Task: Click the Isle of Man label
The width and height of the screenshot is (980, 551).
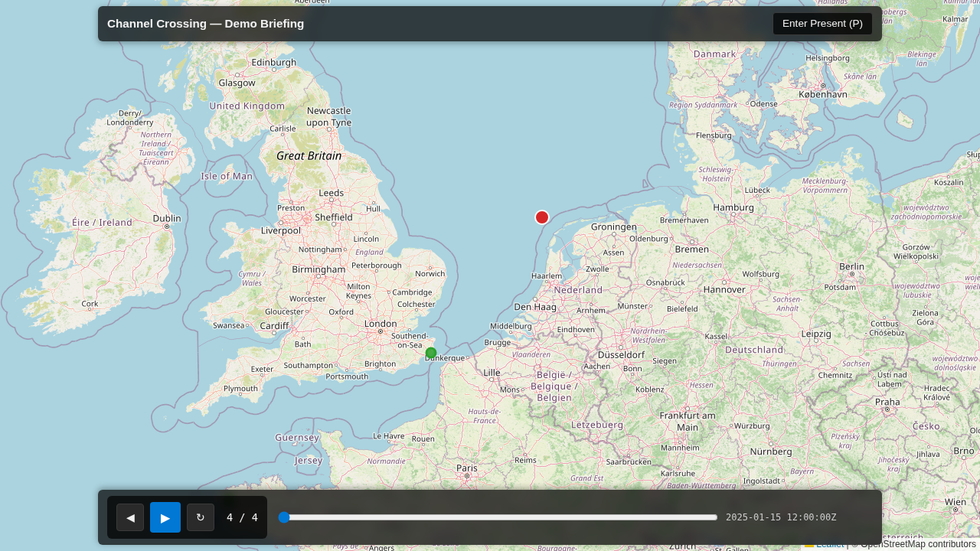Action: coord(227,176)
